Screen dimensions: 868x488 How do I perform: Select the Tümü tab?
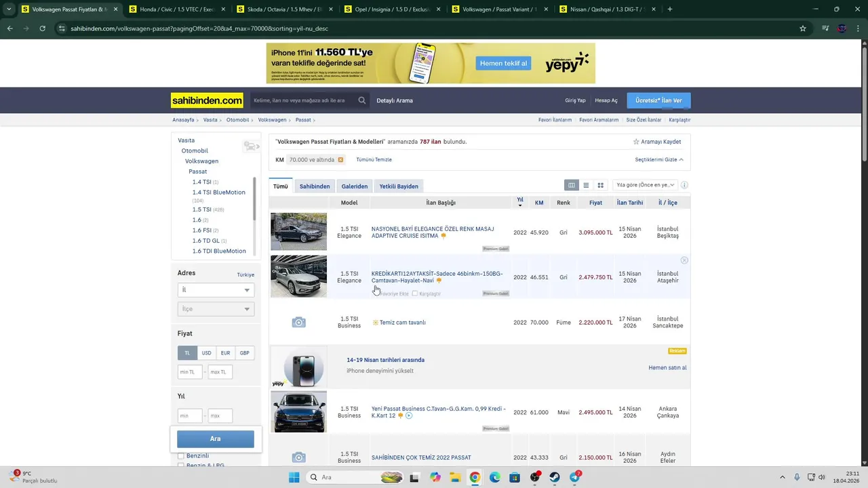281,186
